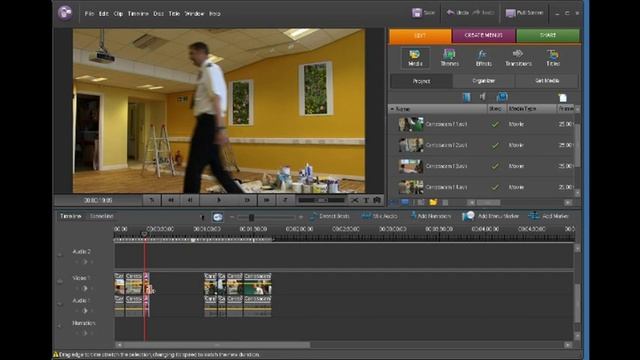
Task: Select the Media panel icon
Action: click(415, 58)
